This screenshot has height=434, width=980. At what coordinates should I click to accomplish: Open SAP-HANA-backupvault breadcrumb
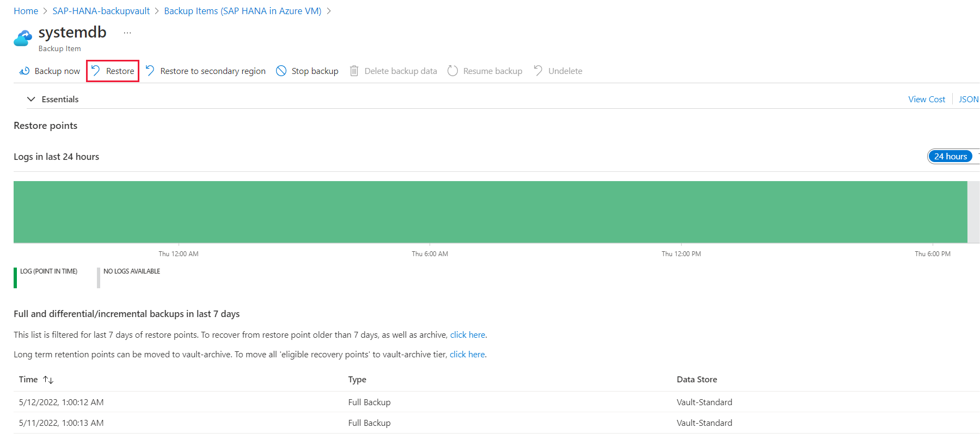[x=101, y=11]
